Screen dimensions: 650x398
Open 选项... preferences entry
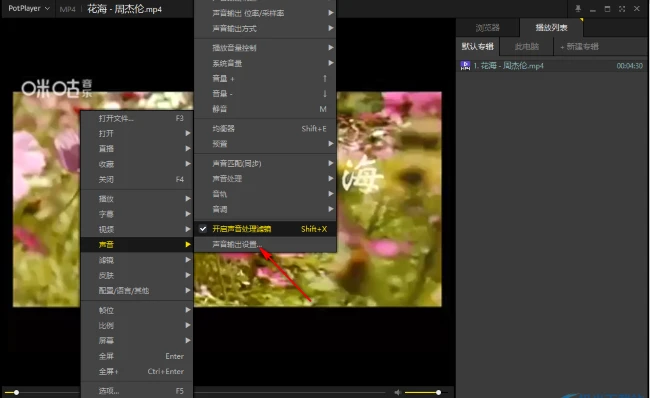coord(137,391)
